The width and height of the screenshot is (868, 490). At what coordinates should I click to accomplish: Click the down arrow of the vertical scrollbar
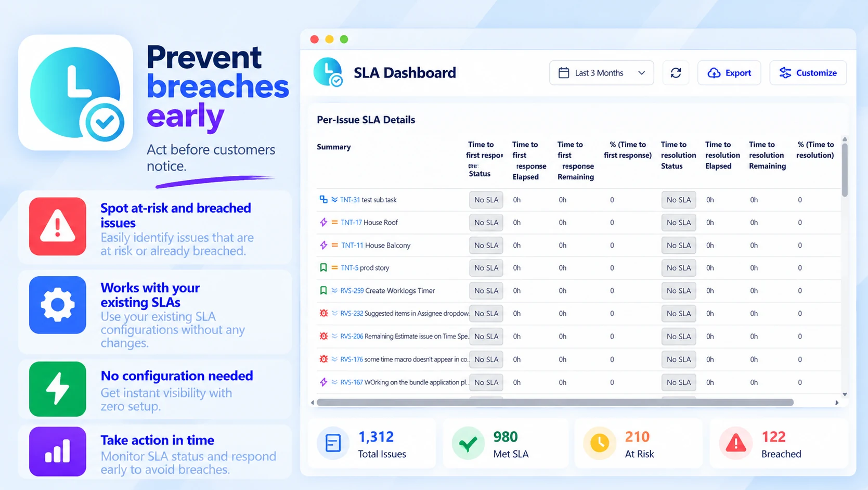click(x=845, y=394)
